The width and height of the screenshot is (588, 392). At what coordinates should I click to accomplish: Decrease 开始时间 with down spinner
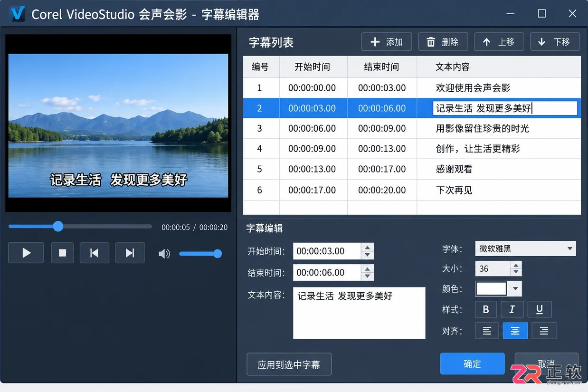(367, 255)
